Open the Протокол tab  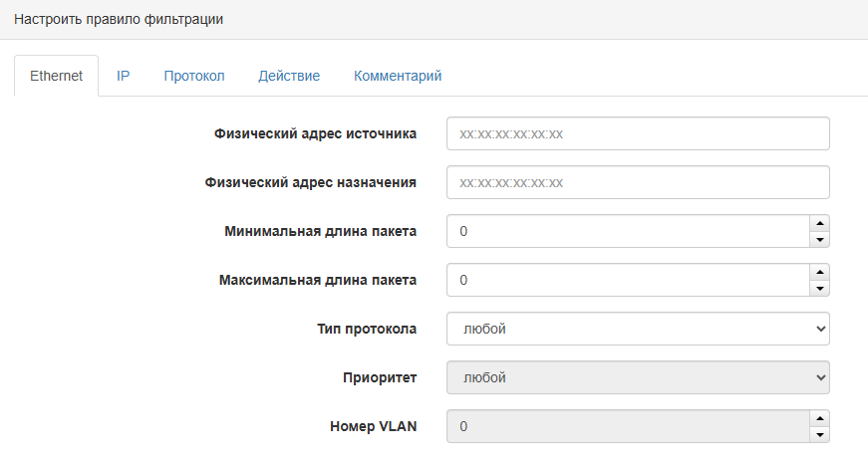click(194, 76)
